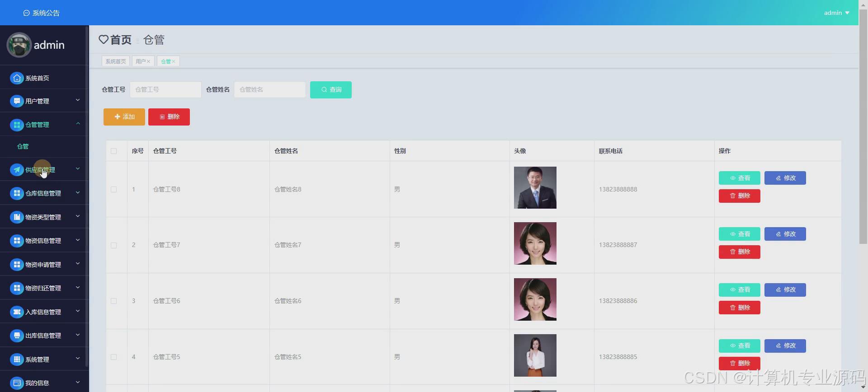Click 修改 for row 仓管工号5
868x392 pixels.
pyautogui.click(x=785, y=346)
